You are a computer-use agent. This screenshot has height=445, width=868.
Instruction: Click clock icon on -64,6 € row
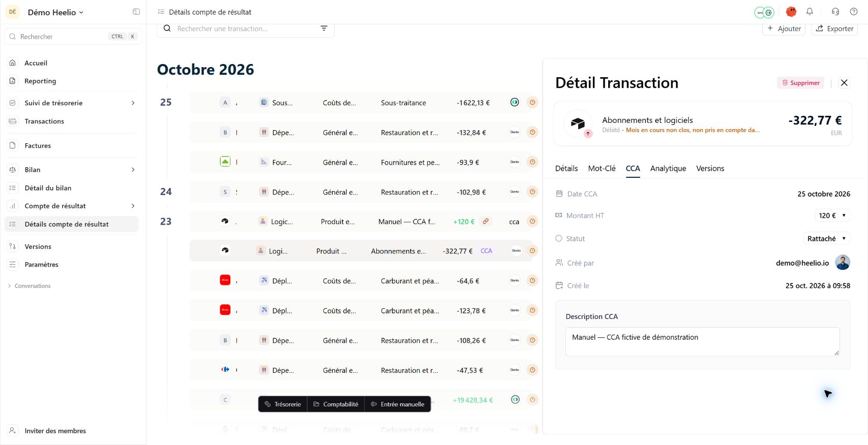pos(532,280)
